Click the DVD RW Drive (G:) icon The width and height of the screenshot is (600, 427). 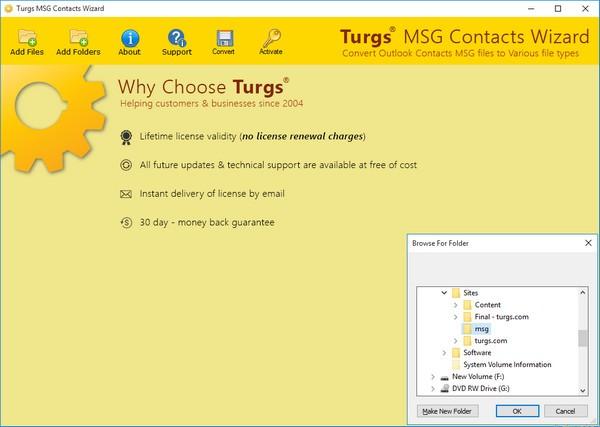pos(444,388)
